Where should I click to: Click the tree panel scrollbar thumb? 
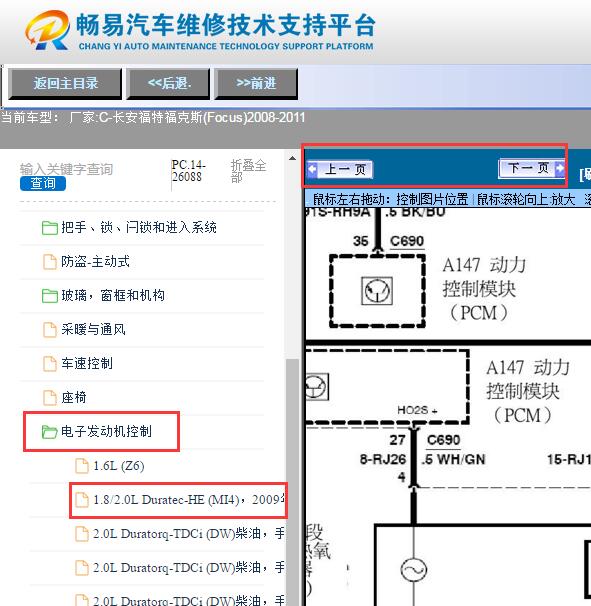coord(293,481)
